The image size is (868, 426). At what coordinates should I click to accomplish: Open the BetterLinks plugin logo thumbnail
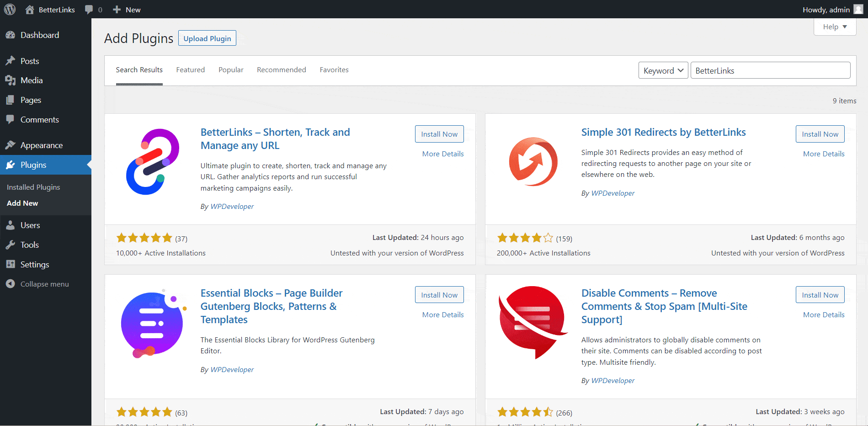pyautogui.click(x=153, y=162)
